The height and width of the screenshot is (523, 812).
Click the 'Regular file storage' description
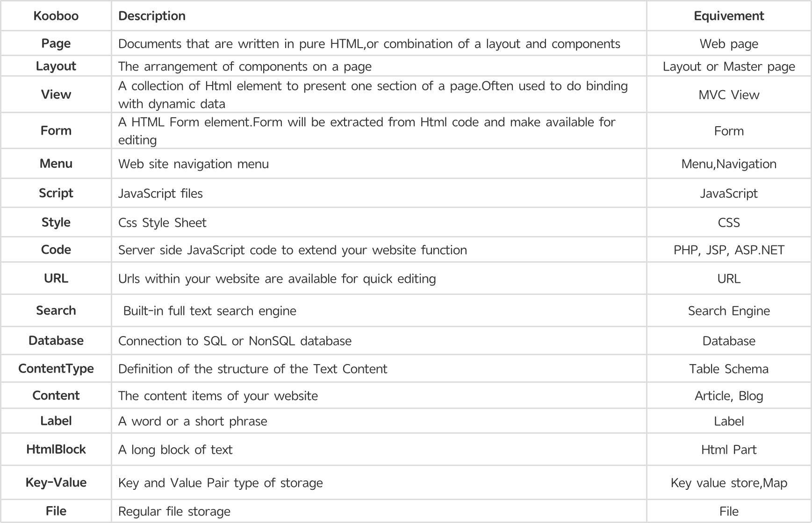(174, 511)
